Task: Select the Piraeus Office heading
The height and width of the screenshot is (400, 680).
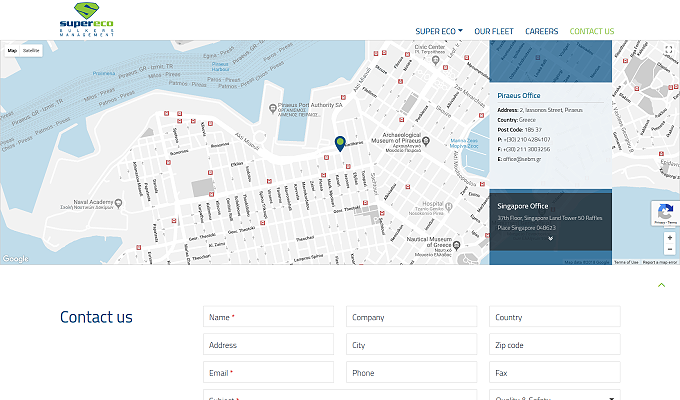Action: (519, 95)
